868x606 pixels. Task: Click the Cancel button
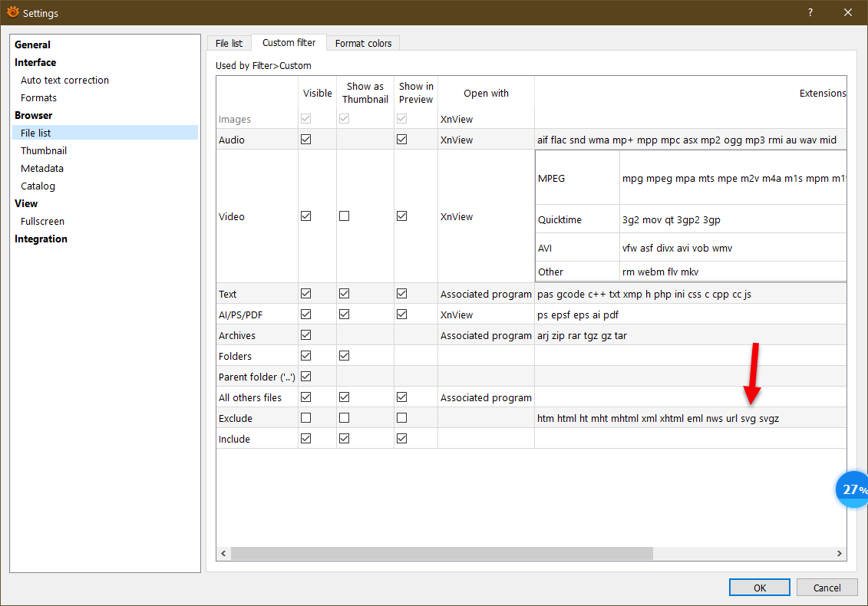coord(827,588)
